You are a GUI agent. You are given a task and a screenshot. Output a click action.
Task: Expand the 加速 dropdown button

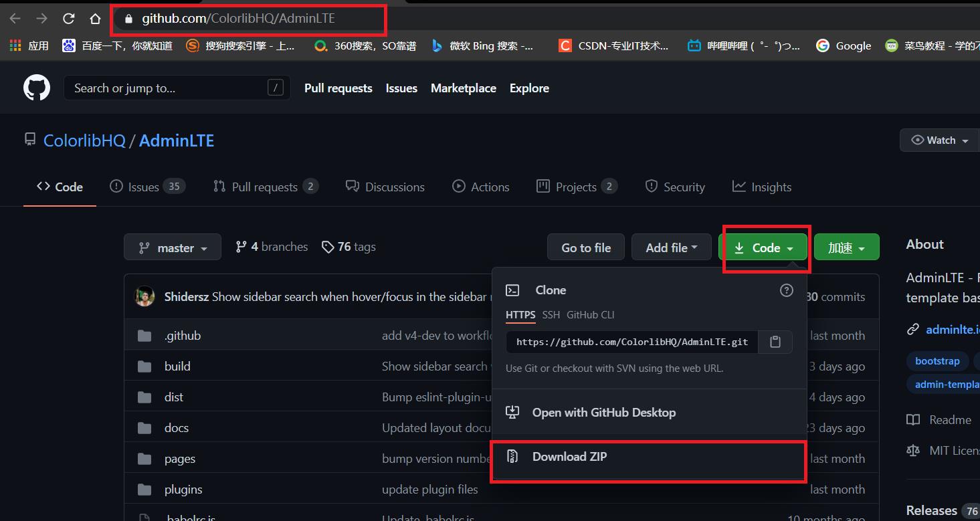click(x=846, y=247)
